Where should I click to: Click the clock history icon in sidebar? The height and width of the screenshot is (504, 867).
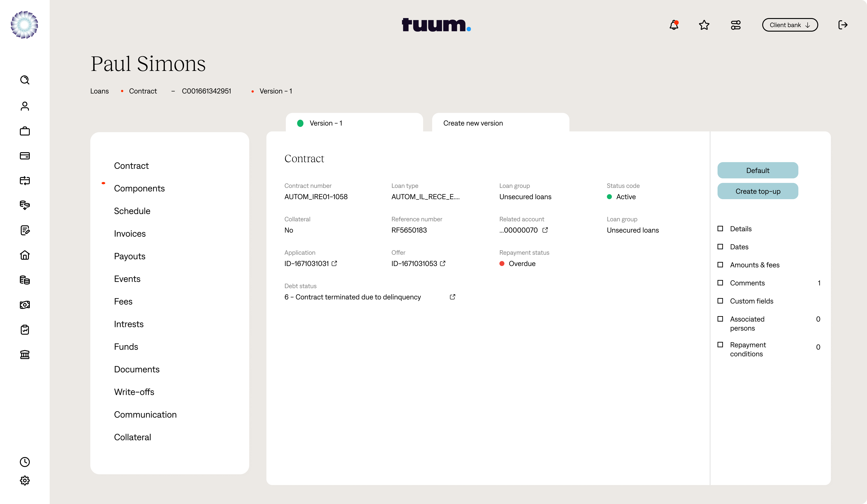[25, 462]
